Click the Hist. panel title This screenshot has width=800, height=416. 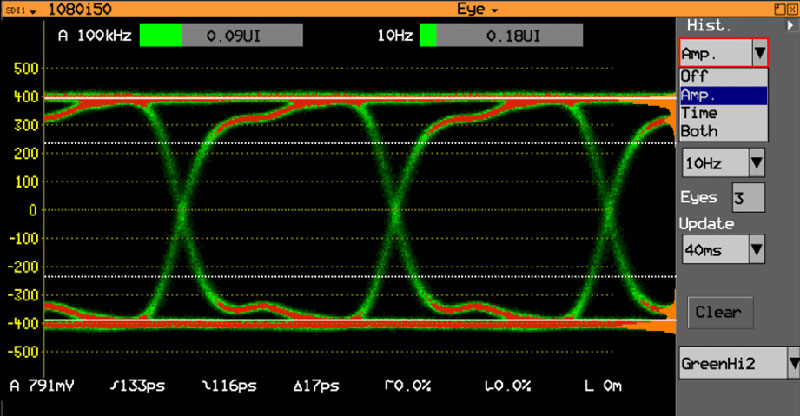(709, 25)
